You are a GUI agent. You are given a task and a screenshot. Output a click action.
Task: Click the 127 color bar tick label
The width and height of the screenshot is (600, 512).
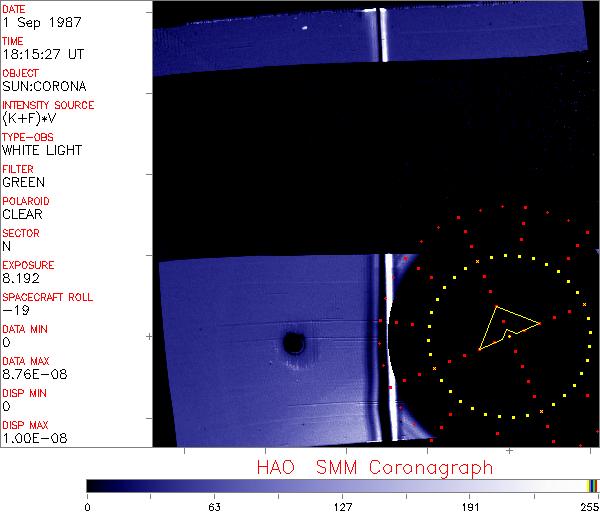click(342, 505)
